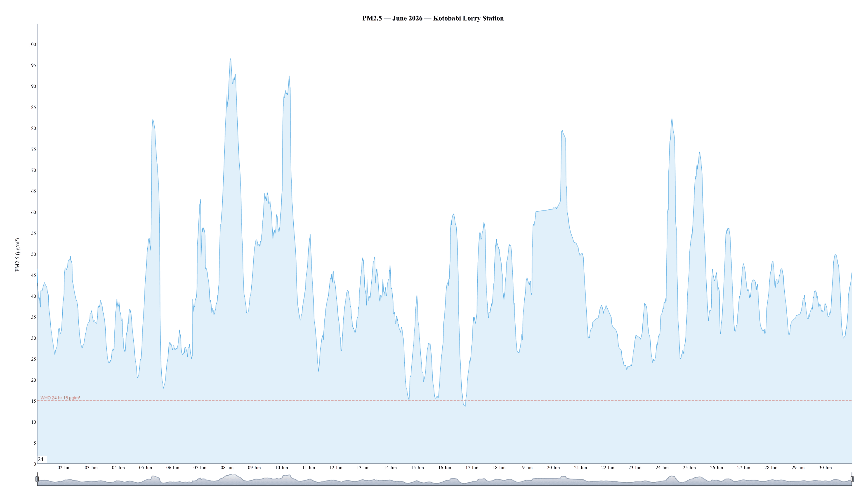Click the '22 Jun' date label

[608, 468]
